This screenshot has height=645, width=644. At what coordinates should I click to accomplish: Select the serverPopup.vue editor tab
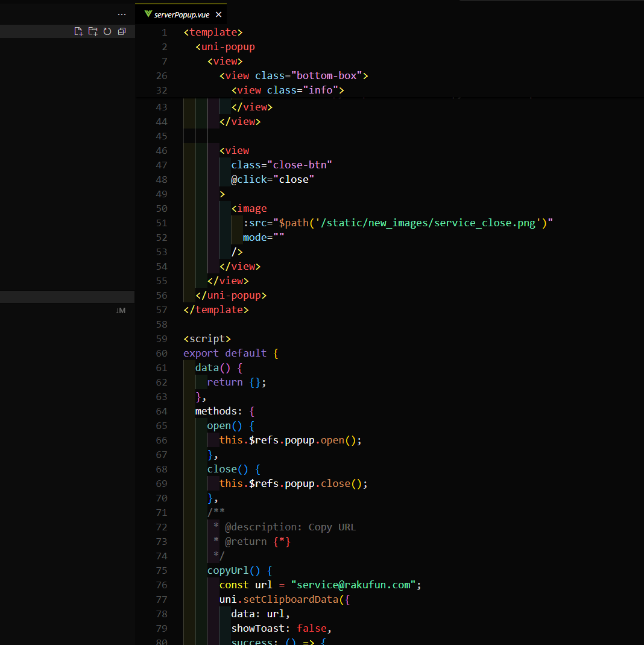point(181,14)
